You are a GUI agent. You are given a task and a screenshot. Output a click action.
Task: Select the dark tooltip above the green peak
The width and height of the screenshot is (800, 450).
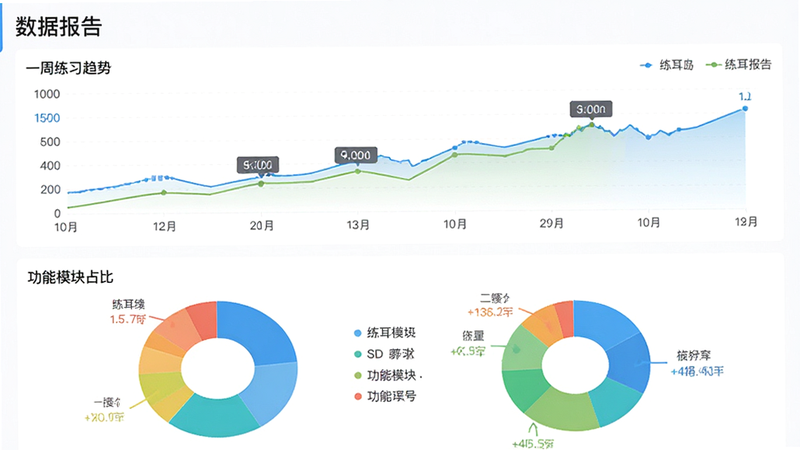[591, 109]
